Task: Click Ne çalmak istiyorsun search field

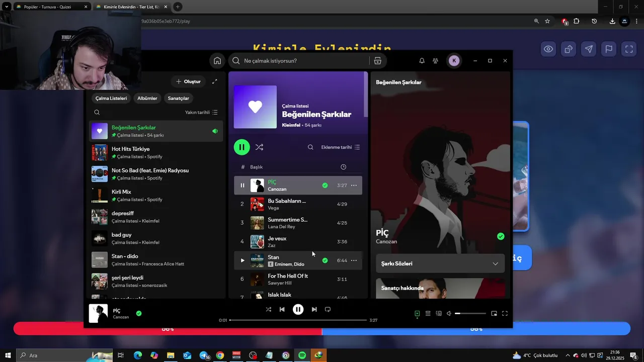Action: tap(299, 61)
